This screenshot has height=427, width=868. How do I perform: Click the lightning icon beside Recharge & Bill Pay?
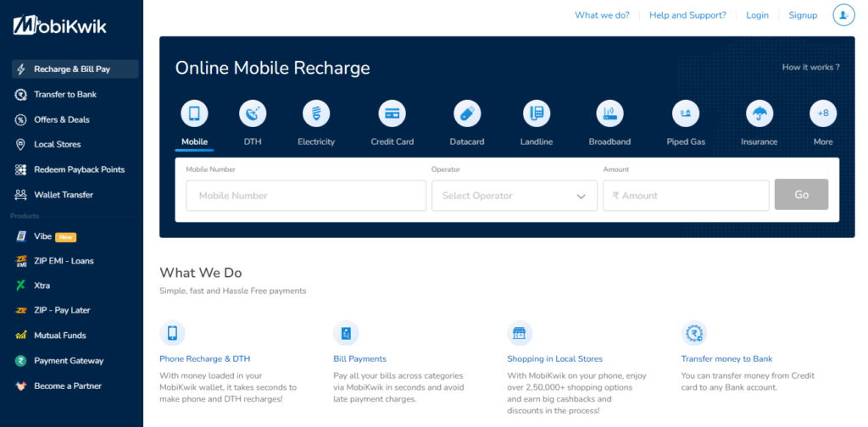click(x=21, y=69)
